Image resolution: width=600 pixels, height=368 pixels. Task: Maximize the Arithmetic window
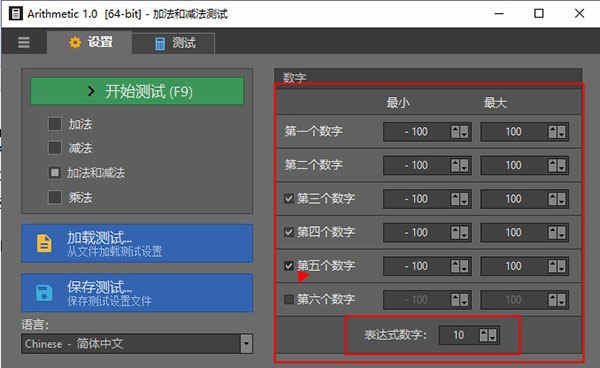pyautogui.click(x=539, y=14)
